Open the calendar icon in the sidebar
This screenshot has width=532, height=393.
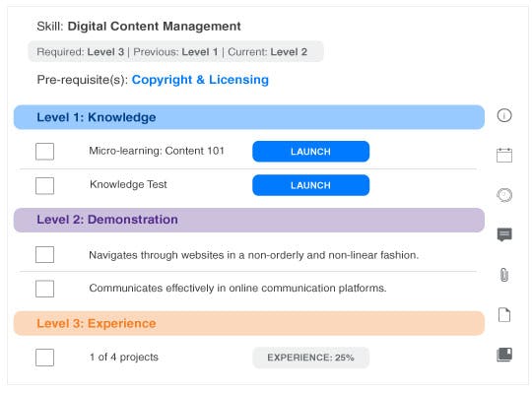[x=504, y=156]
